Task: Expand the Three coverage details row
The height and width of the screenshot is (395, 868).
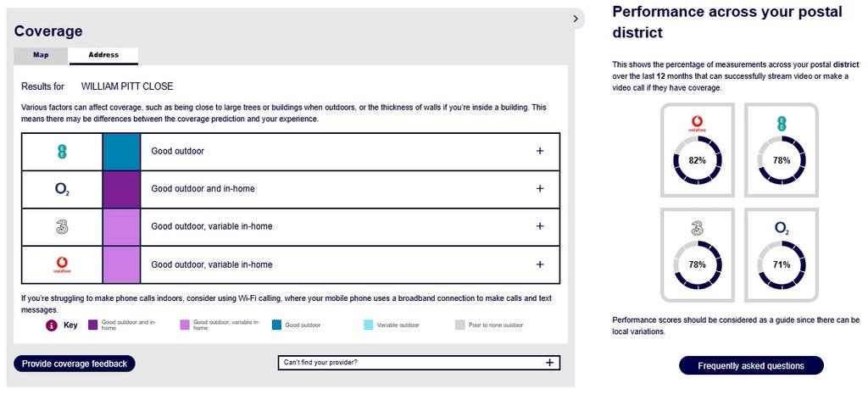Action: (540, 226)
